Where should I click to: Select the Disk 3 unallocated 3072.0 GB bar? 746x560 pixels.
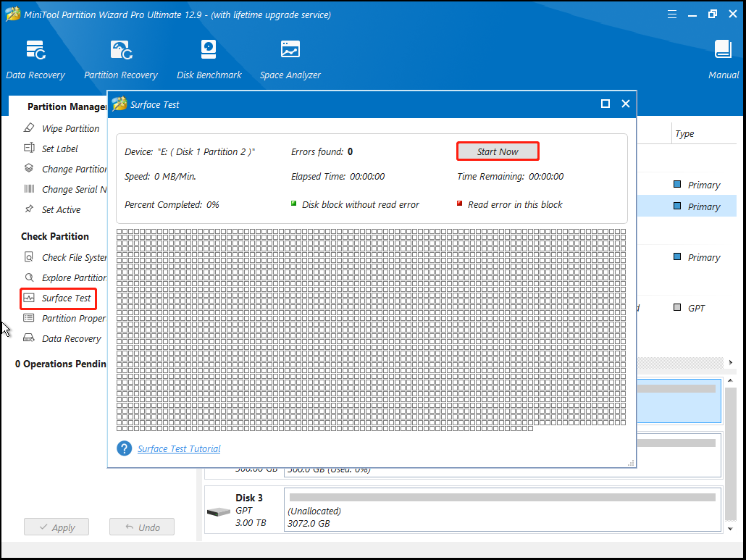503,509
